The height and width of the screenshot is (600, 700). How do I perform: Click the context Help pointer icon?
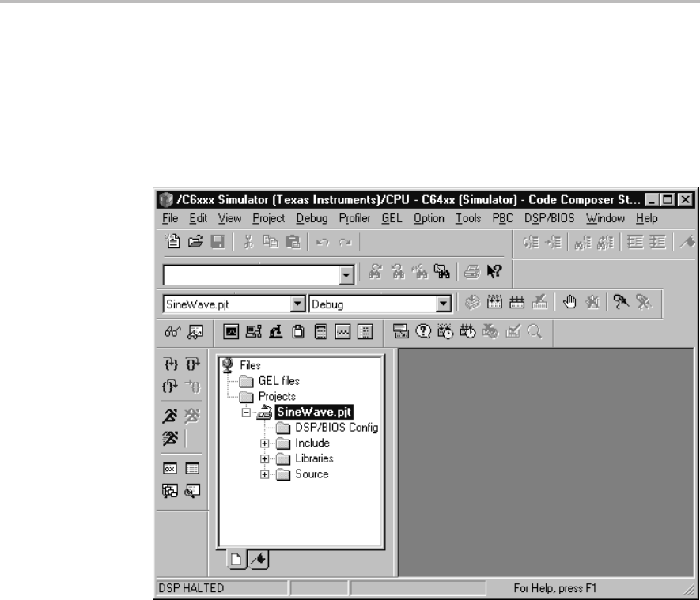pyautogui.click(x=494, y=271)
